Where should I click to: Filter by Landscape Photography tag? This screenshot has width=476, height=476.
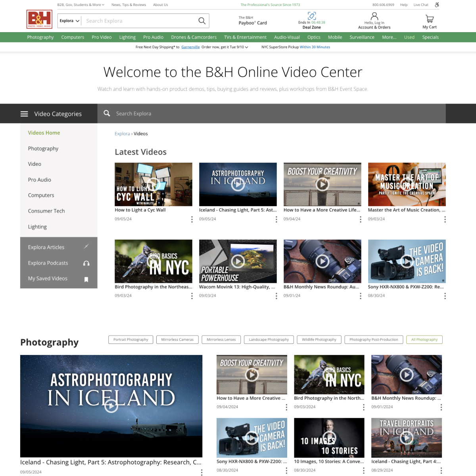269,340
